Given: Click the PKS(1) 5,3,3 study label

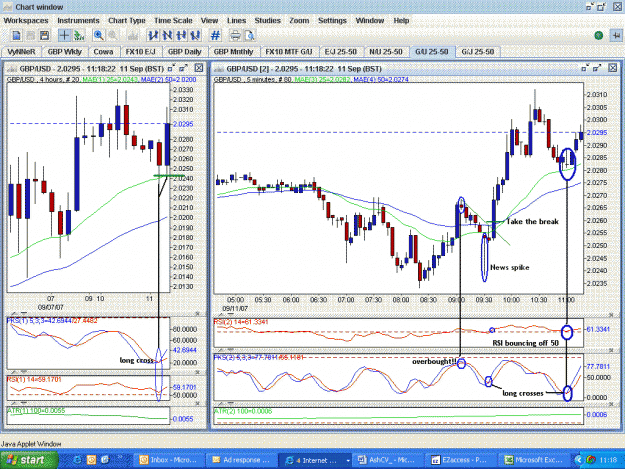Looking at the screenshot, I should coord(52,320).
